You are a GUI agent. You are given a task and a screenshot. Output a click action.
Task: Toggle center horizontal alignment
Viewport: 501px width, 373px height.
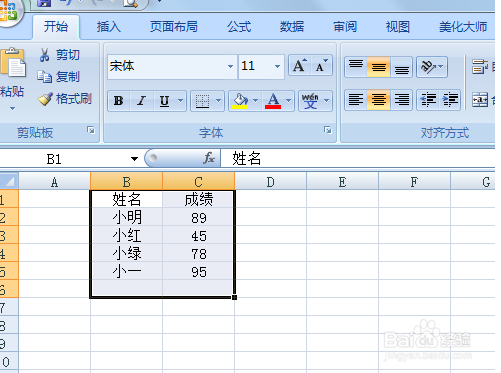(x=379, y=99)
